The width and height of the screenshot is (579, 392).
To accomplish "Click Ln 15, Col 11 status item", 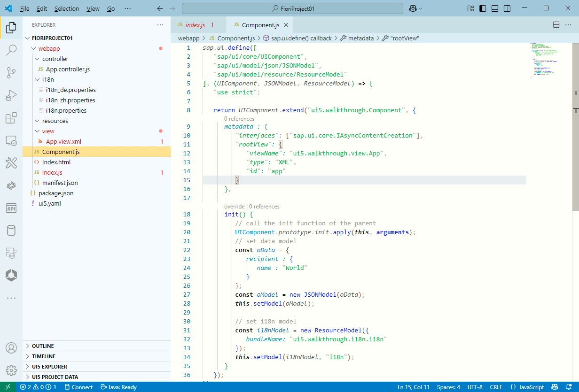I will (414, 387).
